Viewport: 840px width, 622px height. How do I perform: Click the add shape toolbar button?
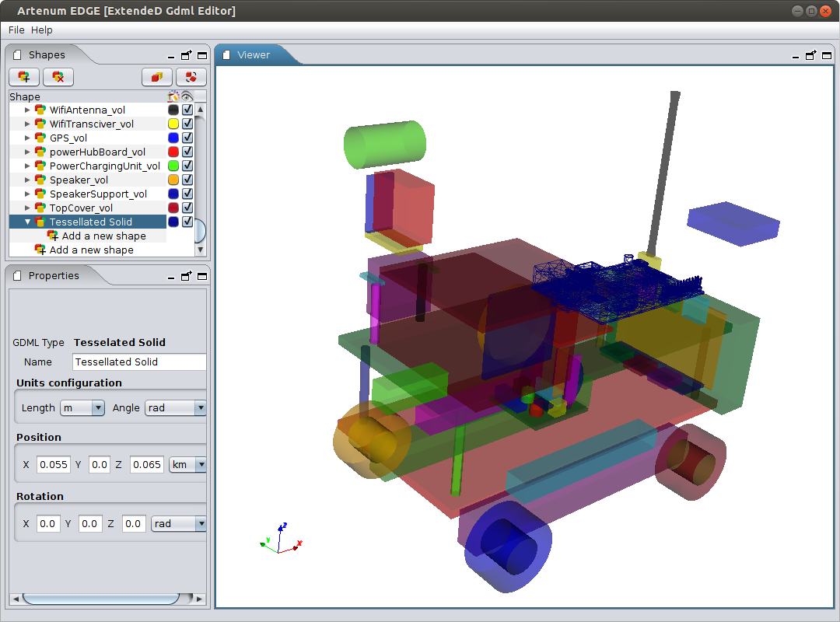tap(24, 77)
